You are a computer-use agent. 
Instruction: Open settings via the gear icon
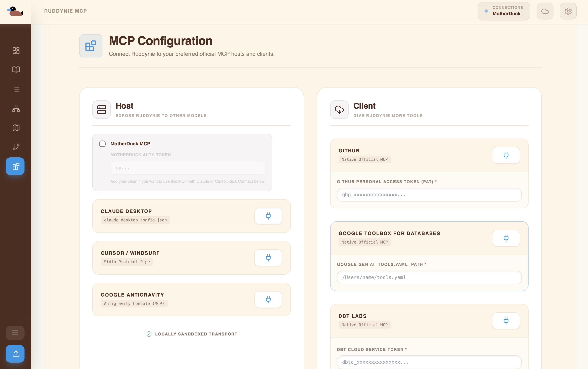coord(568,11)
